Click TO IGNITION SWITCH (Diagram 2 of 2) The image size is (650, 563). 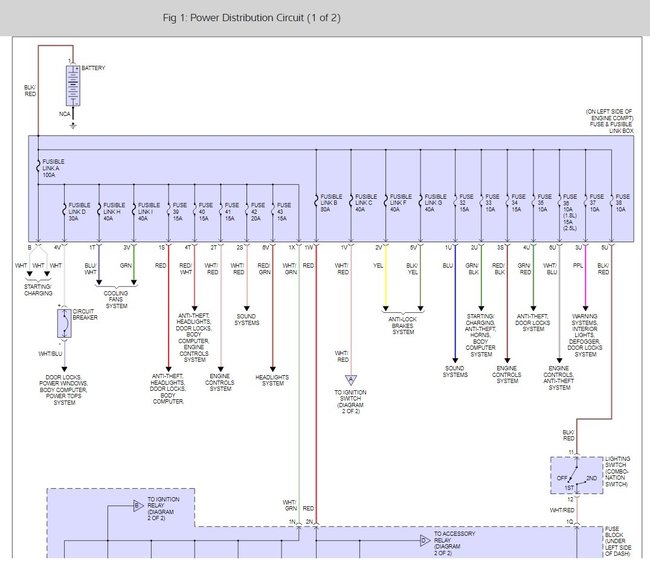pos(351,401)
